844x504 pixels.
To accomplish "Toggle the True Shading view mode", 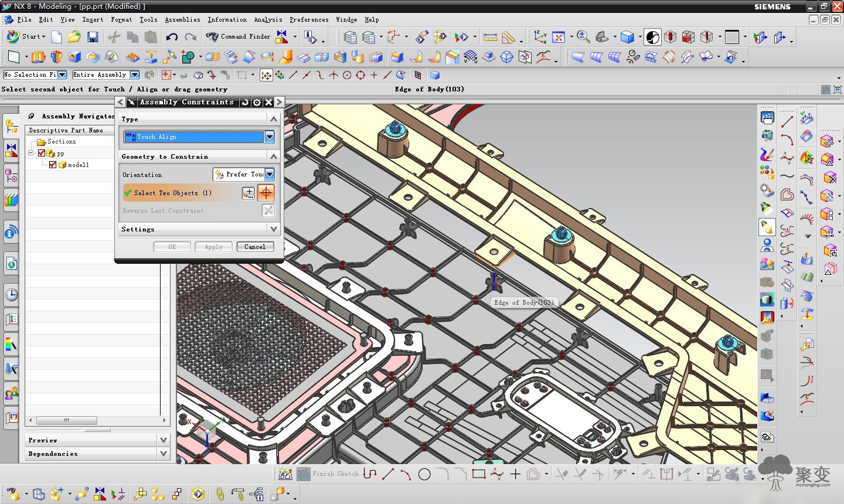I will tap(653, 37).
